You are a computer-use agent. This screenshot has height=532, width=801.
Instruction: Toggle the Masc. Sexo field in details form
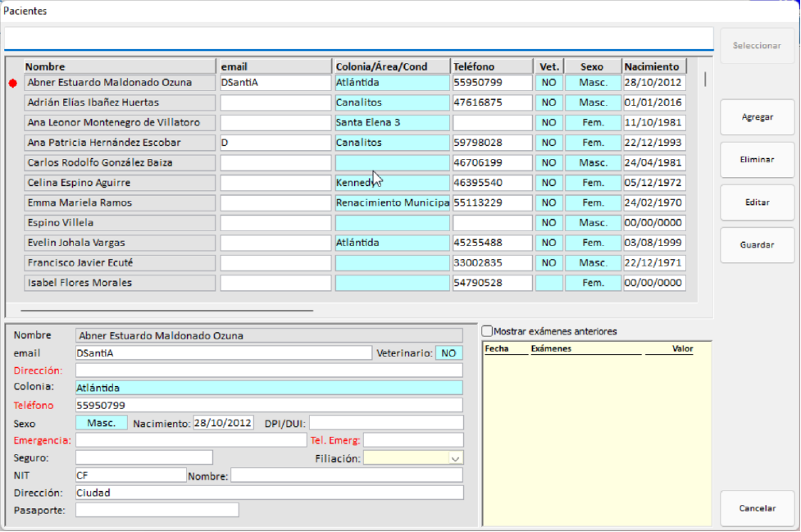tap(102, 423)
